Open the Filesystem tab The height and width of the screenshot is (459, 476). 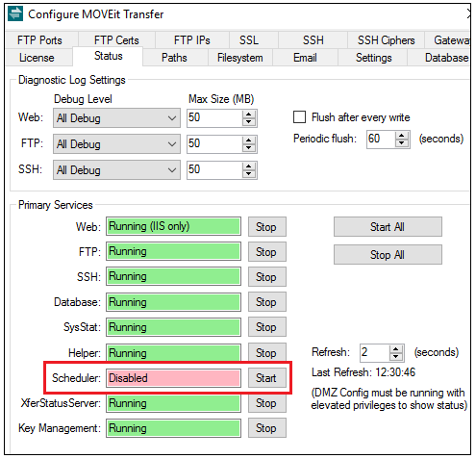coord(240,58)
